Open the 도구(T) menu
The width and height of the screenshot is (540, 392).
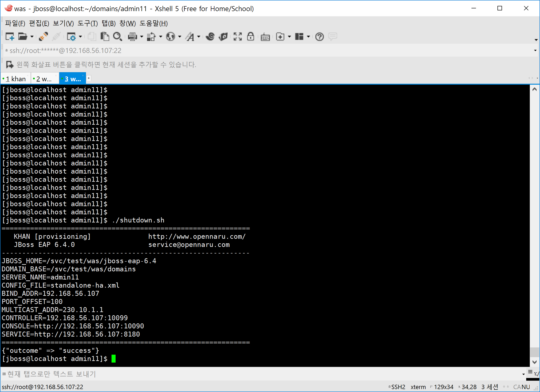click(88, 23)
